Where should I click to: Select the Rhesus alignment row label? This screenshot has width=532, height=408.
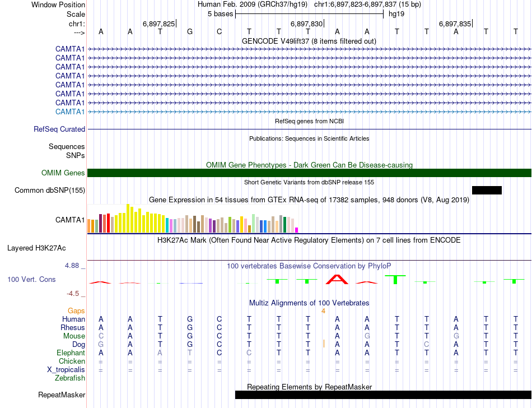73,327
